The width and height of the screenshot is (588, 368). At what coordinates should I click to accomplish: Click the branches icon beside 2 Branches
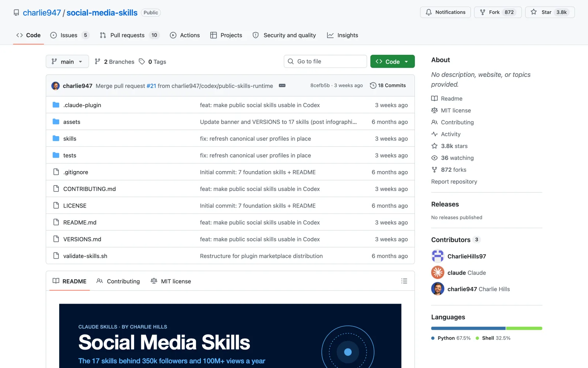tap(97, 61)
